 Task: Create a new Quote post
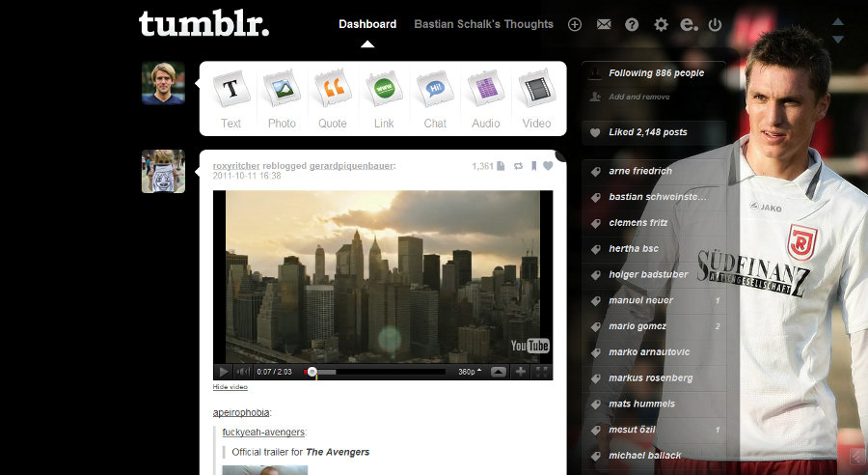pos(333,98)
